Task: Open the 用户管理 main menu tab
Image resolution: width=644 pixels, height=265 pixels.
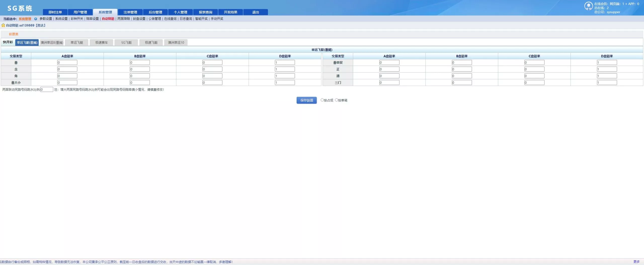Action: [80, 12]
